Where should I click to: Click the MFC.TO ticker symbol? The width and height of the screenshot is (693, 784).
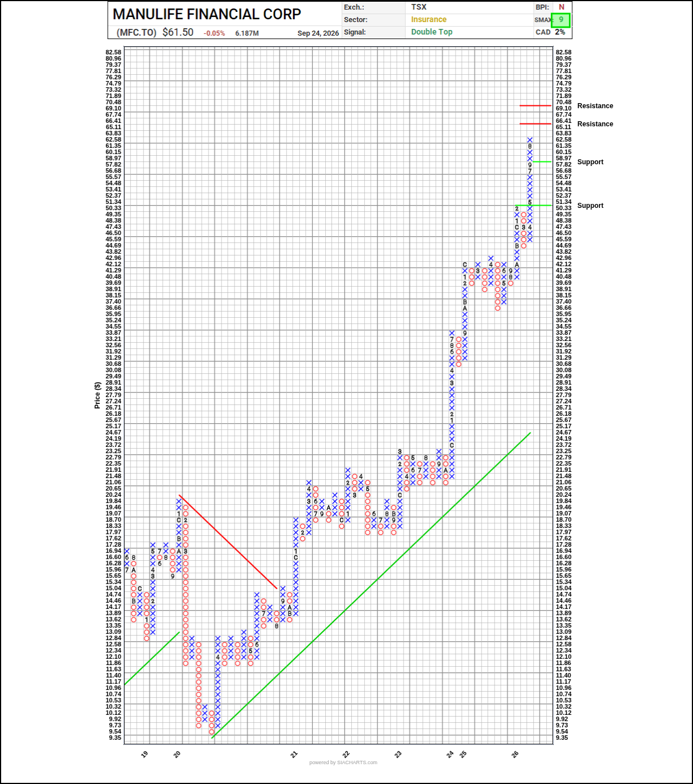137,32
